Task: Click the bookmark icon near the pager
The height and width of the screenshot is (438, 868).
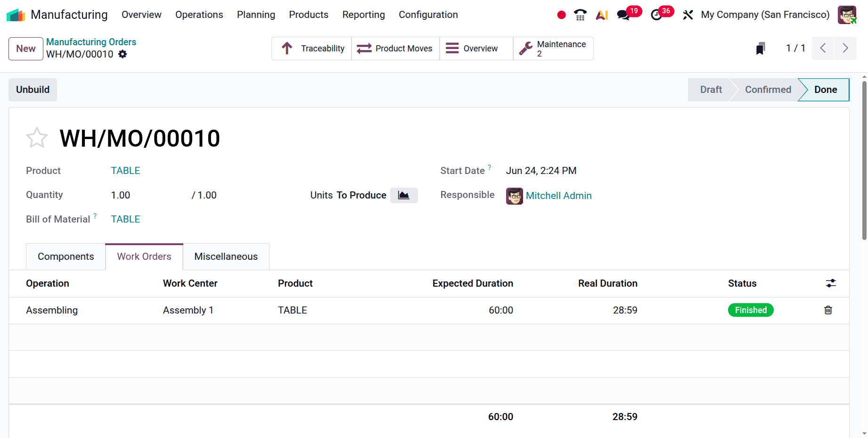Action: tap(761, 49)
